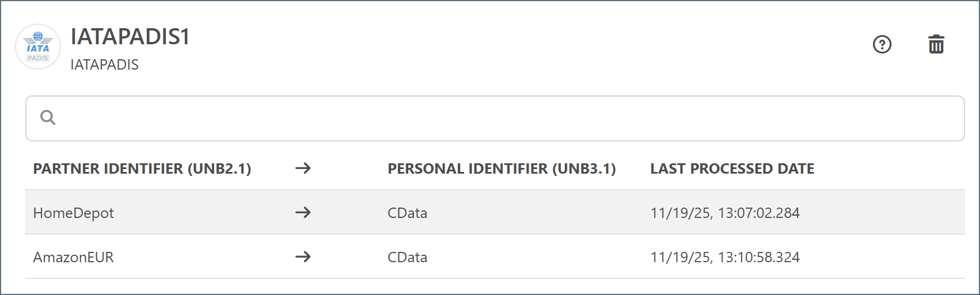Sort by Partner Identifier (UNB2.1) column header
980x295 pixels.
point(142,169)
